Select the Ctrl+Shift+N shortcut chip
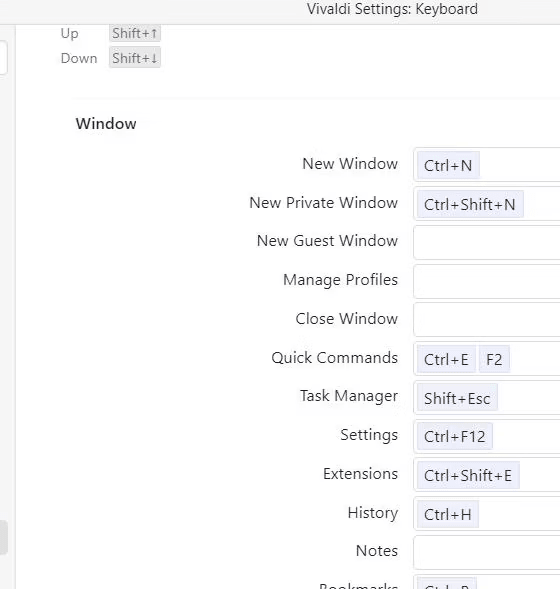560x589 pixels. click(x=470, y=204)
